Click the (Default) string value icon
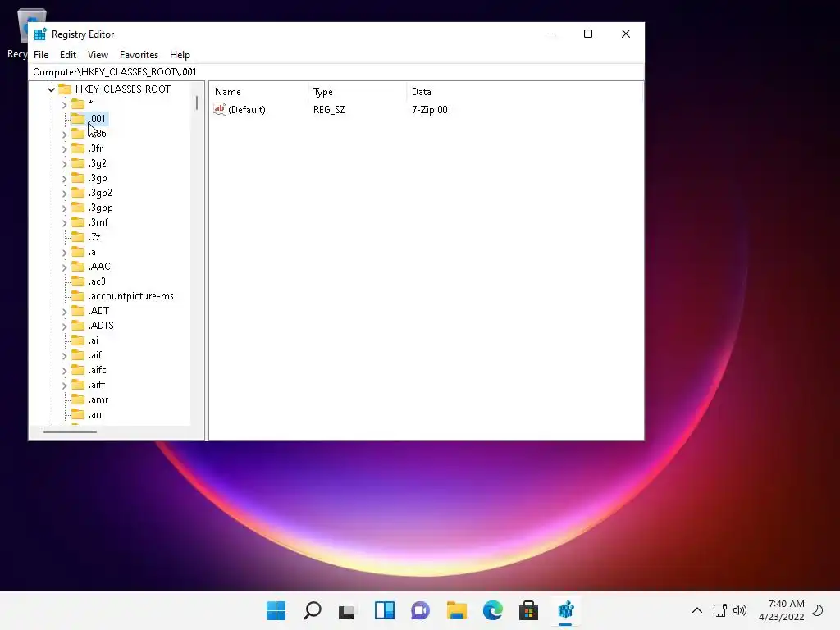Viewport: 840px width, 630px height. (x=220, y=109)
